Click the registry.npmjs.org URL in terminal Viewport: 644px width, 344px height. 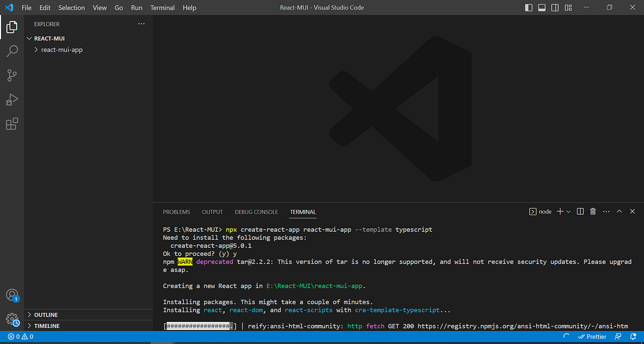click(523, 326)
